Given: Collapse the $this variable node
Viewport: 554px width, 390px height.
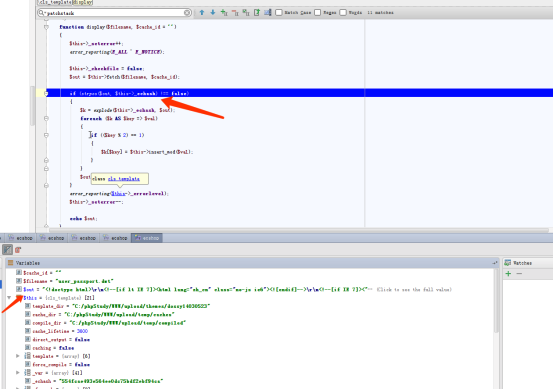Looking at the screenshot, I should (9, 298).
